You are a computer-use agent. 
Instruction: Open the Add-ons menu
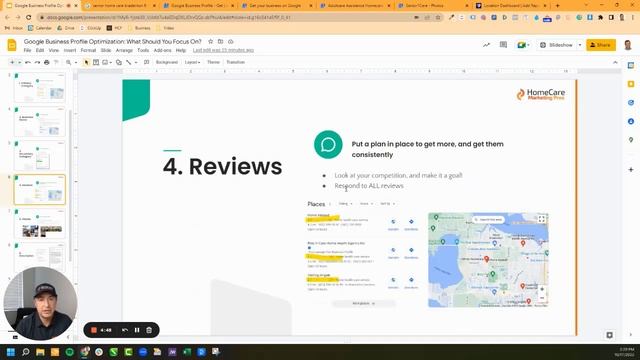point(162,50)
